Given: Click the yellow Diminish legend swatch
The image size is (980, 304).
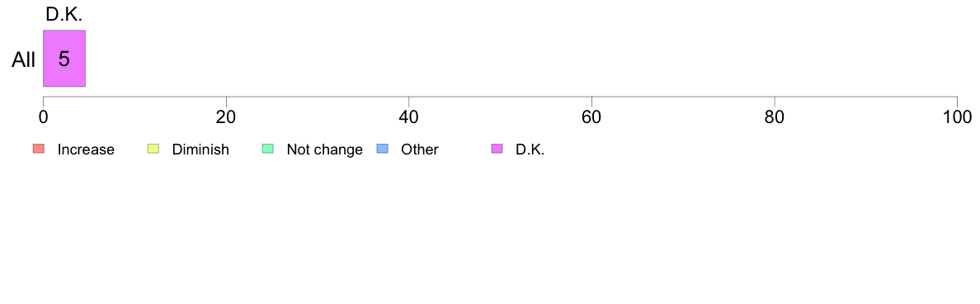Looking at the screenshot, I should pos(153,149).
